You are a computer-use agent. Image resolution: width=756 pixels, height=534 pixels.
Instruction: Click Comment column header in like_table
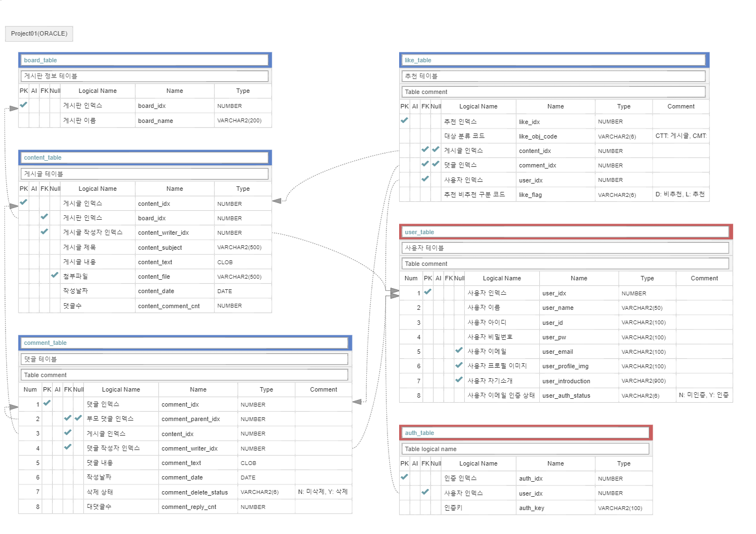[x=680, y=106]
